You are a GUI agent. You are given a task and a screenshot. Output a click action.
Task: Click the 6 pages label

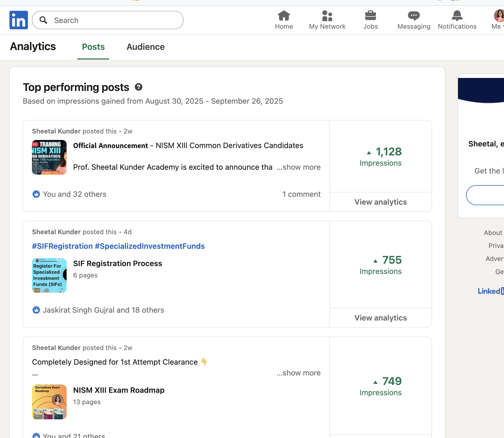[85, 275]
